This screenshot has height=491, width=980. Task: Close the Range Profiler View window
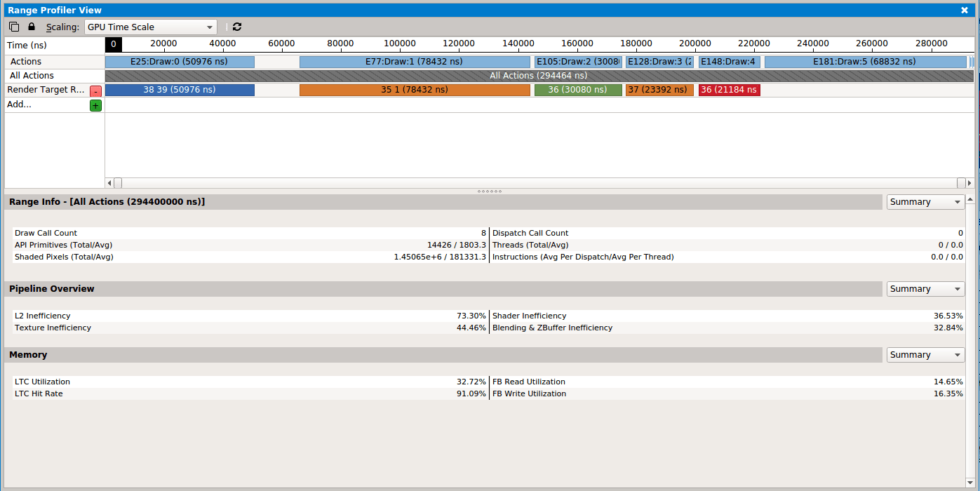965,10
